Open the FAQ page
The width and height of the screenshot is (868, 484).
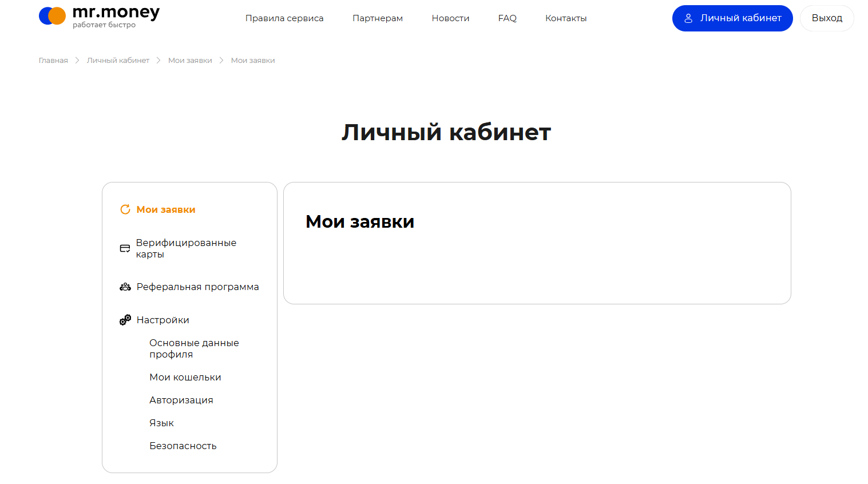click(x=507, y=18)
